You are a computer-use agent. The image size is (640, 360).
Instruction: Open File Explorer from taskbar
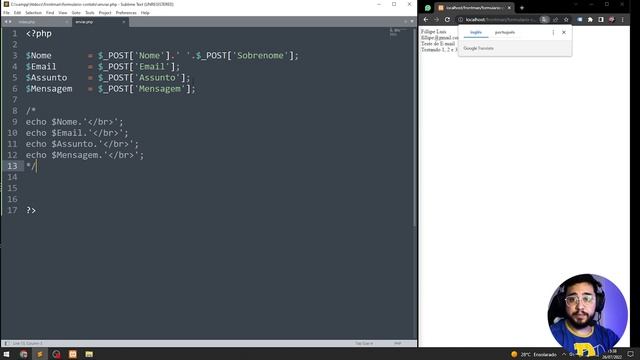pyautogui.click(x=89, y=354)
